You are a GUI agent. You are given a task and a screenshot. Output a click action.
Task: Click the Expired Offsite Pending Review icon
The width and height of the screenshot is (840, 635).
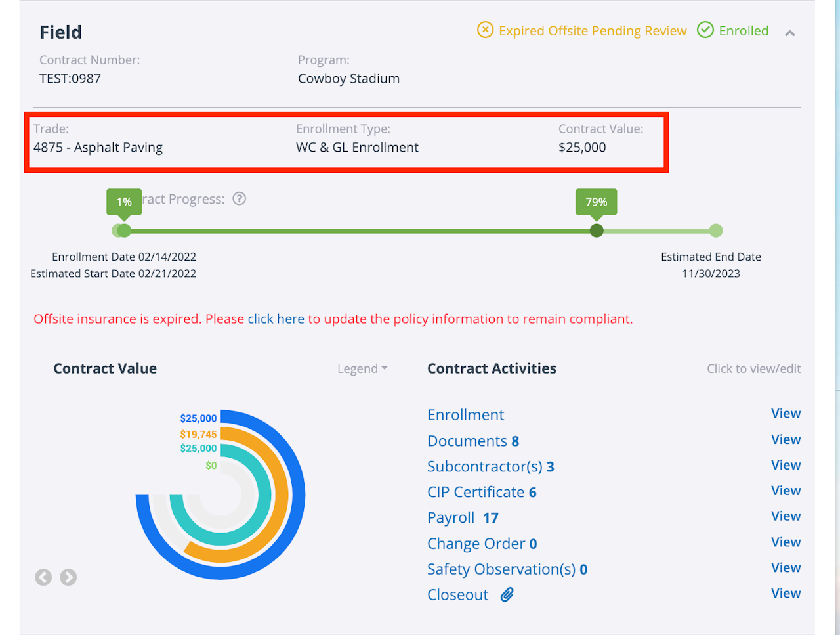[485, 30]
